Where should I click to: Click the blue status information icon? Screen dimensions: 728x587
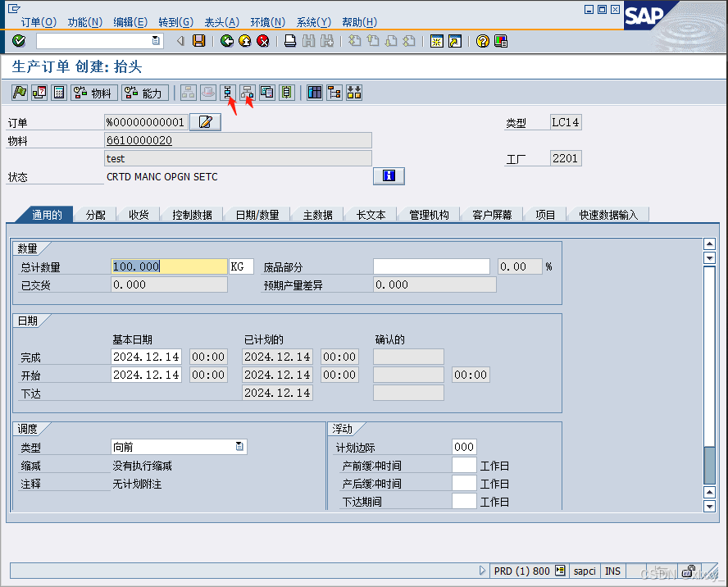[389, 176]
